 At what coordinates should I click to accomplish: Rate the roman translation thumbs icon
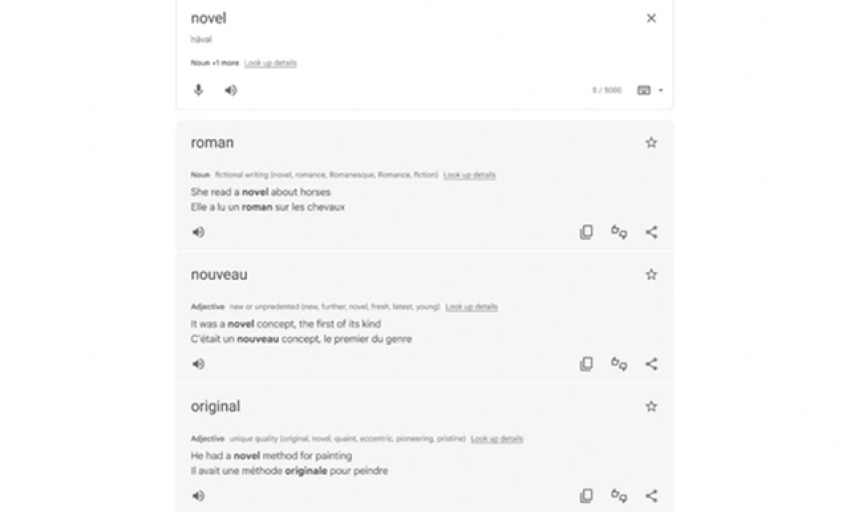pyautogui.click(x=619, y=232)
